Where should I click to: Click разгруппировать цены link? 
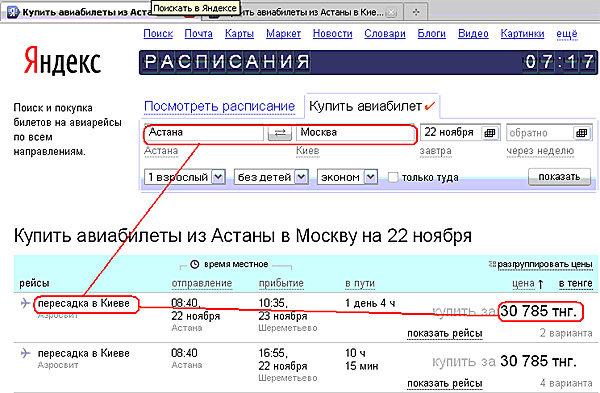[545, 264]
